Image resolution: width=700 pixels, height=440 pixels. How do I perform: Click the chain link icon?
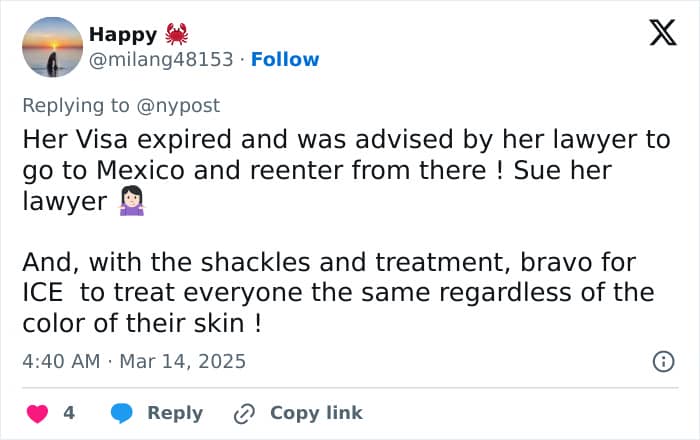[x=244, y=413]
